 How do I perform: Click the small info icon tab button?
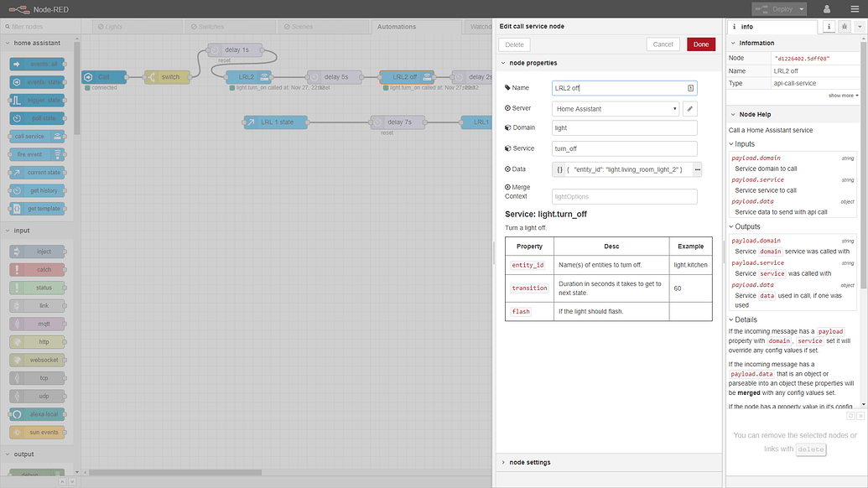(x=829, y=27)
